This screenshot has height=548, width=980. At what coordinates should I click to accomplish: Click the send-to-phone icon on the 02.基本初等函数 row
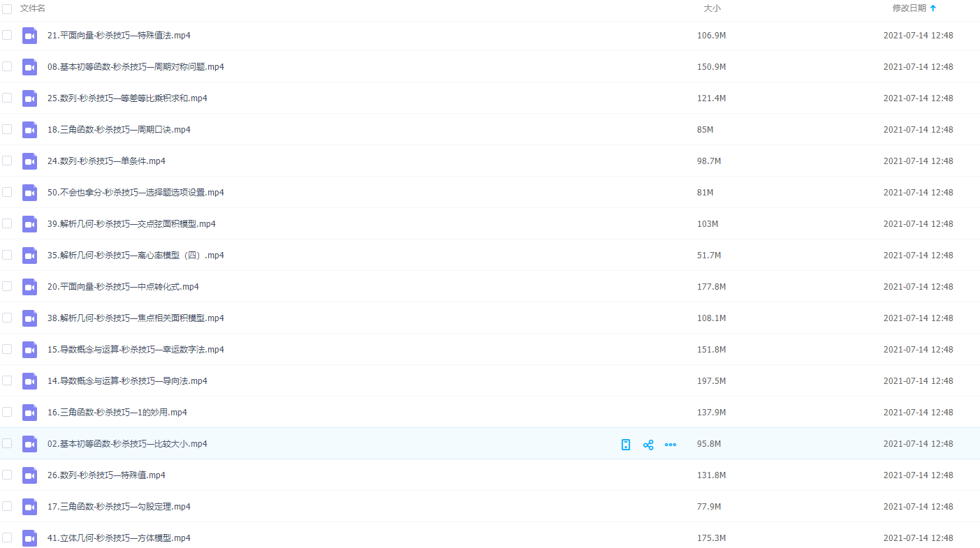[626, 445]
